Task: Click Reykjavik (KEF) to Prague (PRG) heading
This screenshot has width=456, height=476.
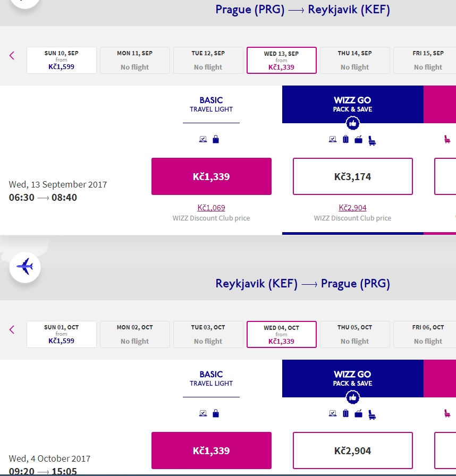Action: [303, 284]
